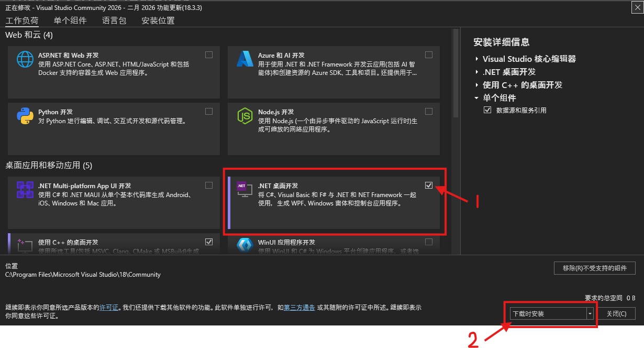Expand .NET 桌面开发 in install details
Screen dimensions: 644x348
(x=477, y=72)
